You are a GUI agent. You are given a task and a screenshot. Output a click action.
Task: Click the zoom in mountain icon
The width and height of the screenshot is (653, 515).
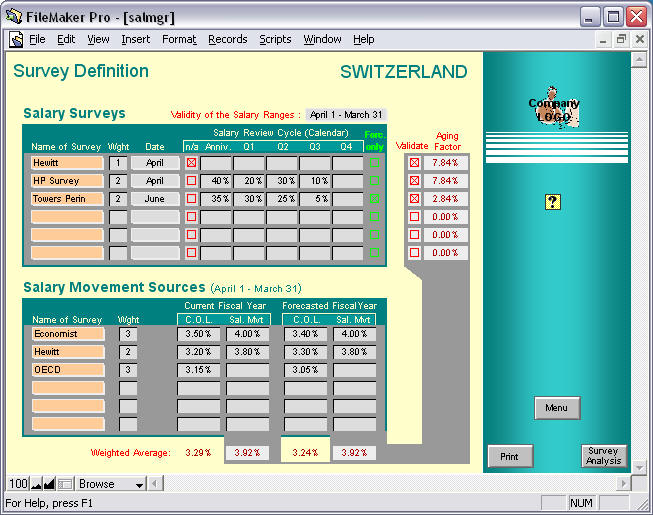pos(49,484)
